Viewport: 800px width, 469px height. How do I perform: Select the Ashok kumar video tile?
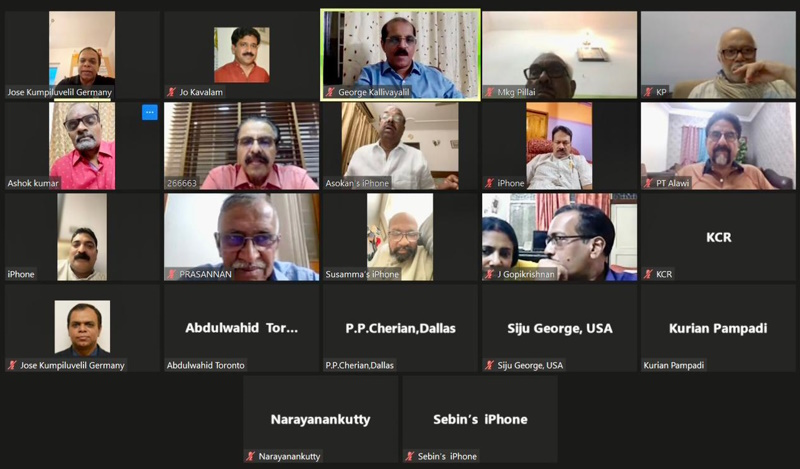(x=82, y=146)
